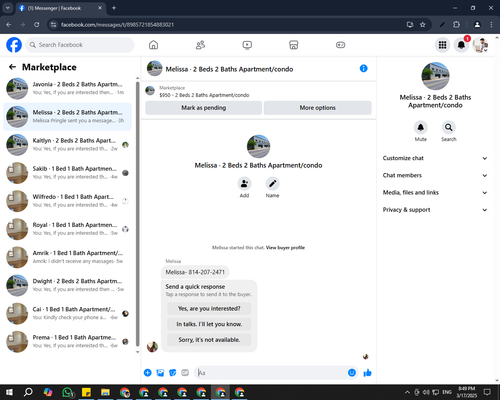The width and height of the screenshot is (500, 400).
Task: Open the View buyer profile link
Action: (x=285, y=248)
